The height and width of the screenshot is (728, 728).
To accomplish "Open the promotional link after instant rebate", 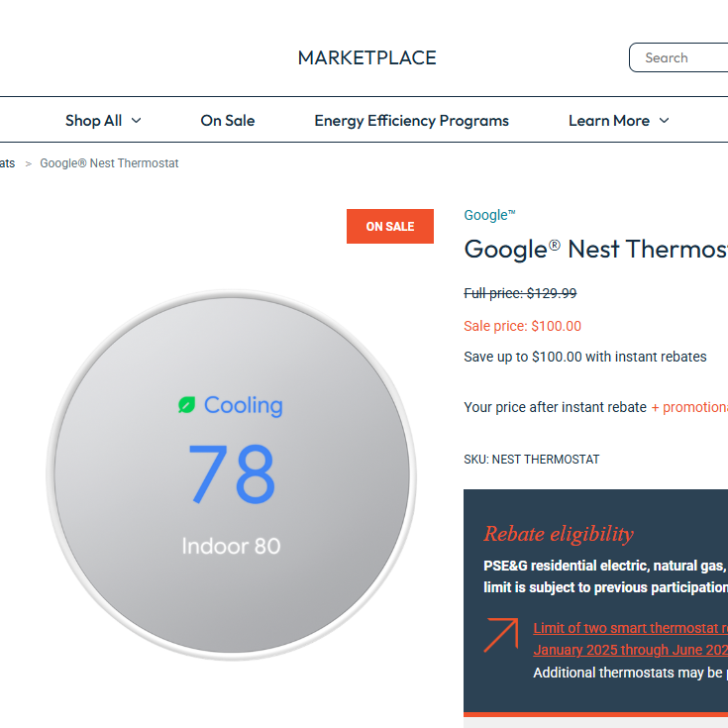I will 693,407.
